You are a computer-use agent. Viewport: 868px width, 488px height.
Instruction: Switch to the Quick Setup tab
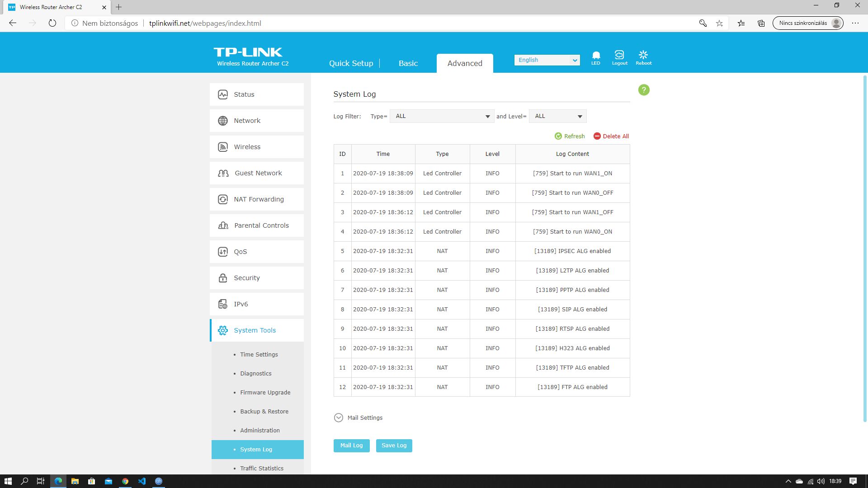click(x=351, y=63)
